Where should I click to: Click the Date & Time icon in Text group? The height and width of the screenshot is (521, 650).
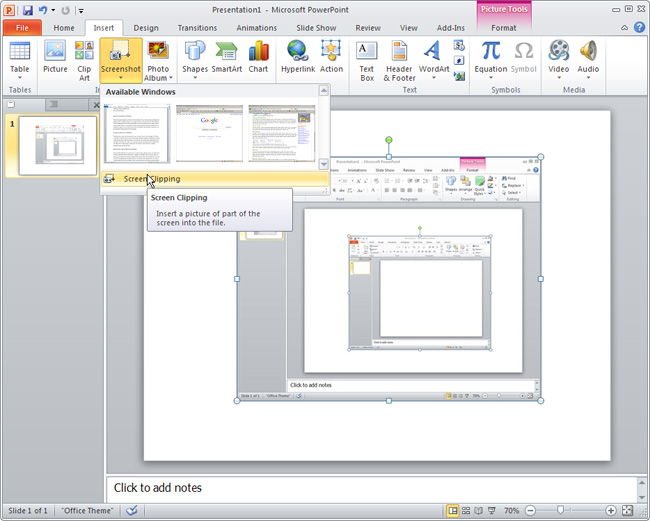[459, 45]
